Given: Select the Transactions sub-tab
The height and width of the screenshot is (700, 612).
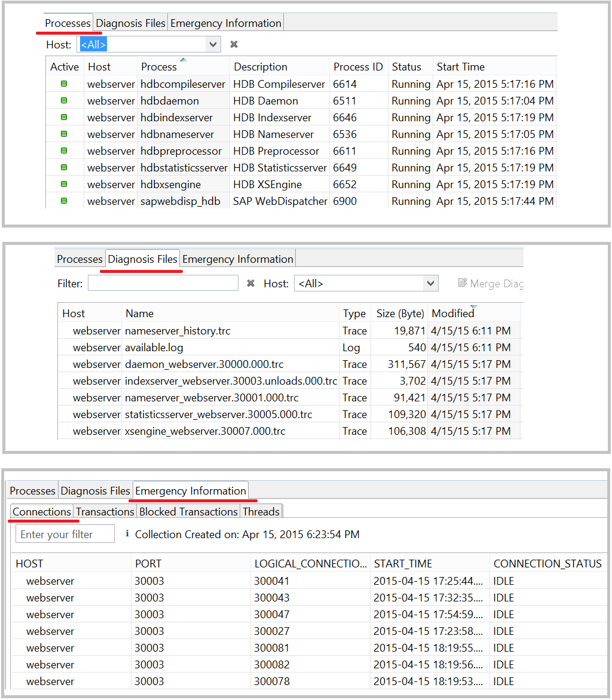Looking at the screenshot, I should click(105, 511).
